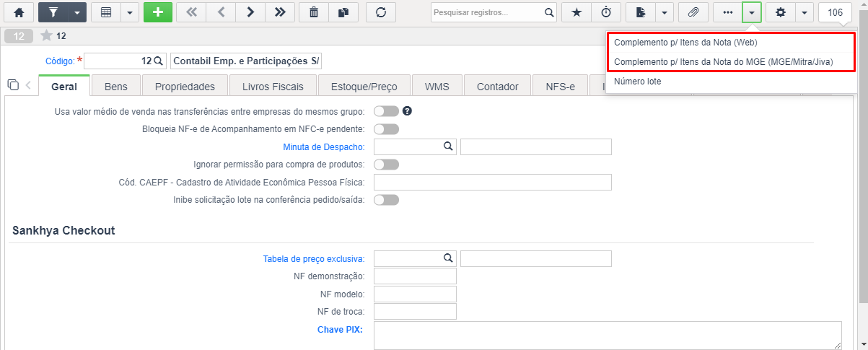
Task: Open the Propriedades tab
Action: 185,87
